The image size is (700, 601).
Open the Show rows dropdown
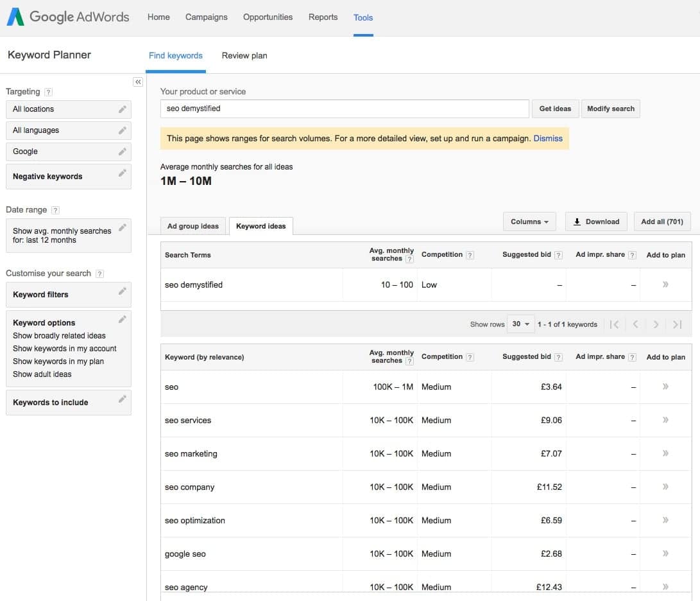coord(520,324)
